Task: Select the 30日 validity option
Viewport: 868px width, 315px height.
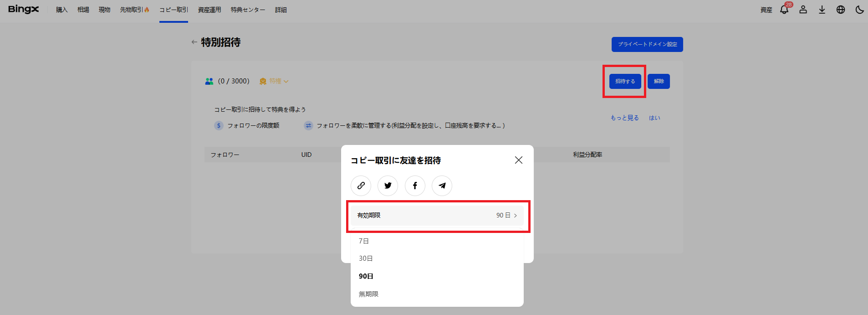Action: pos(366,258)
